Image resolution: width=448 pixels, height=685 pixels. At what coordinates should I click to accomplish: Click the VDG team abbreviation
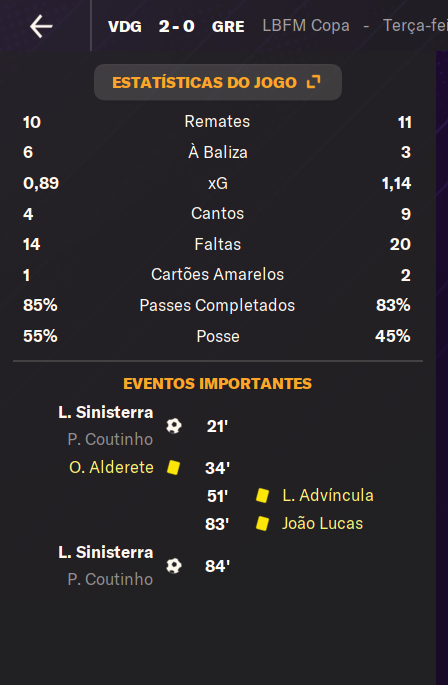coord(125,27)
